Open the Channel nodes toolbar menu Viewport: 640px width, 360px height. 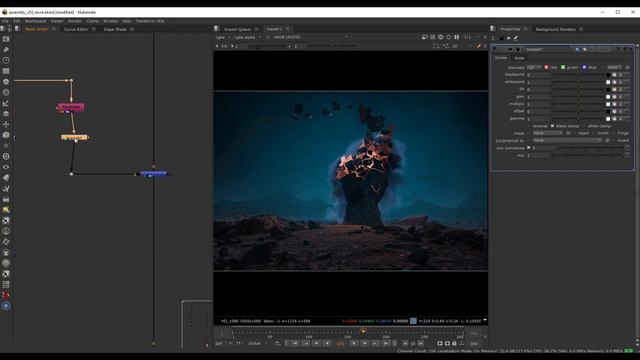pyautogui.click(x=6, y=71)
